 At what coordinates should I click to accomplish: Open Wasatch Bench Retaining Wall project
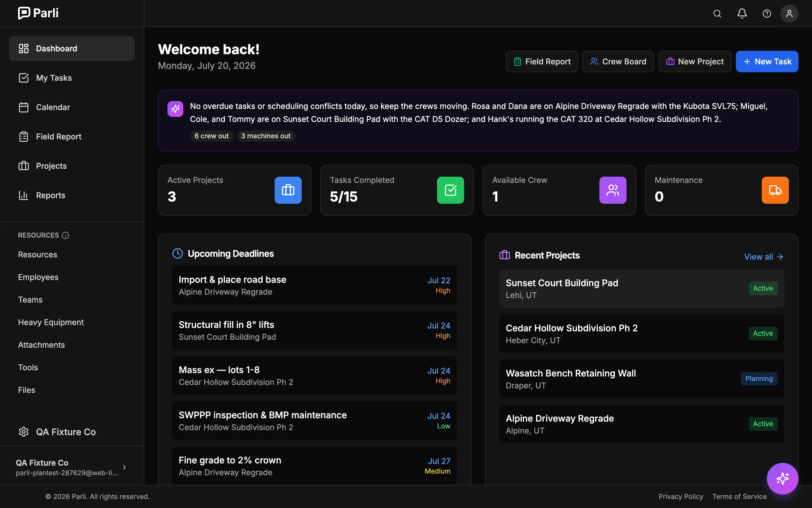(x=641, y=379)
